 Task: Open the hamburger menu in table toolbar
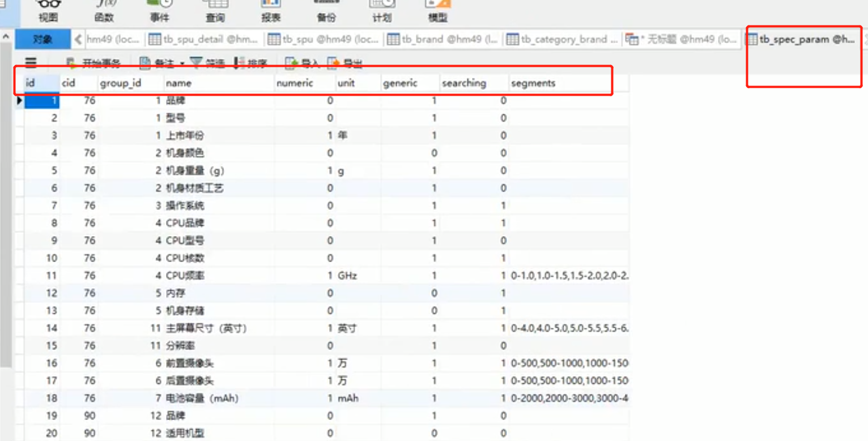tap(31, 63)
